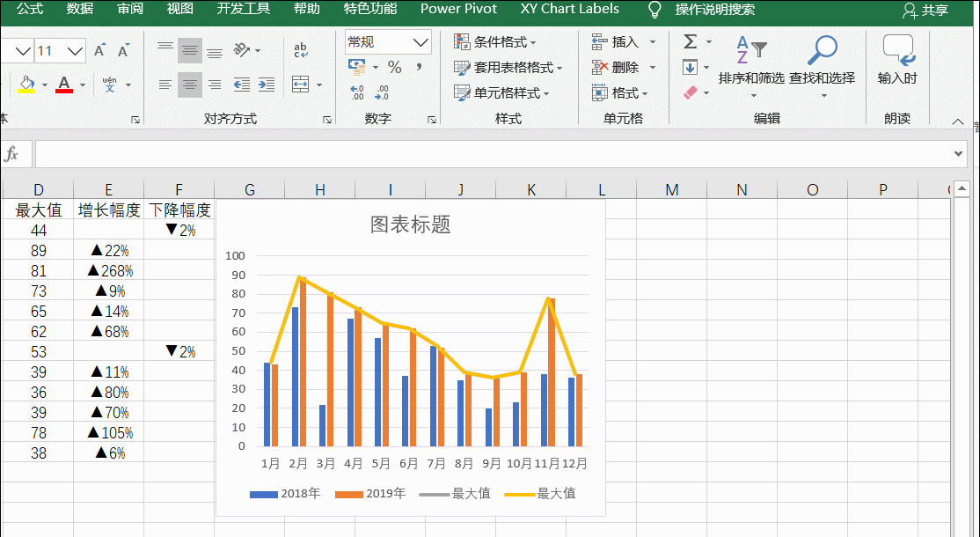
Task: Click the increase decimal places icon
Action: (x=357, y=92)
